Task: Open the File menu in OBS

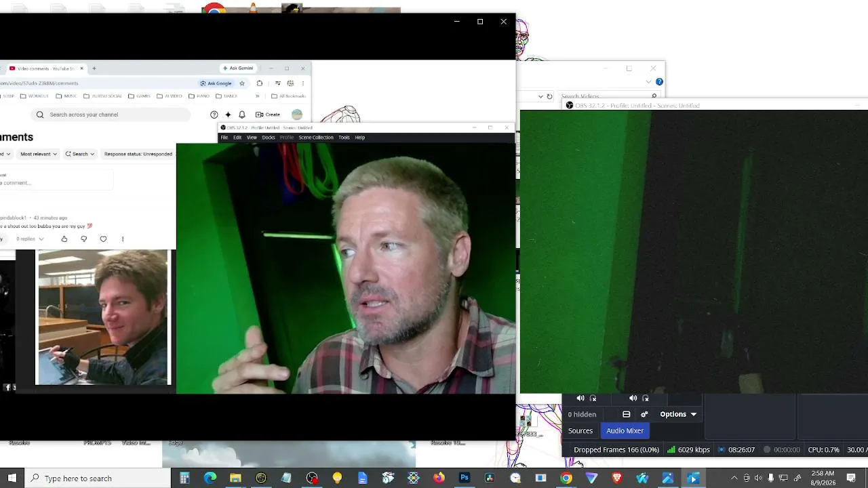Action: click(x=224, y=138)
